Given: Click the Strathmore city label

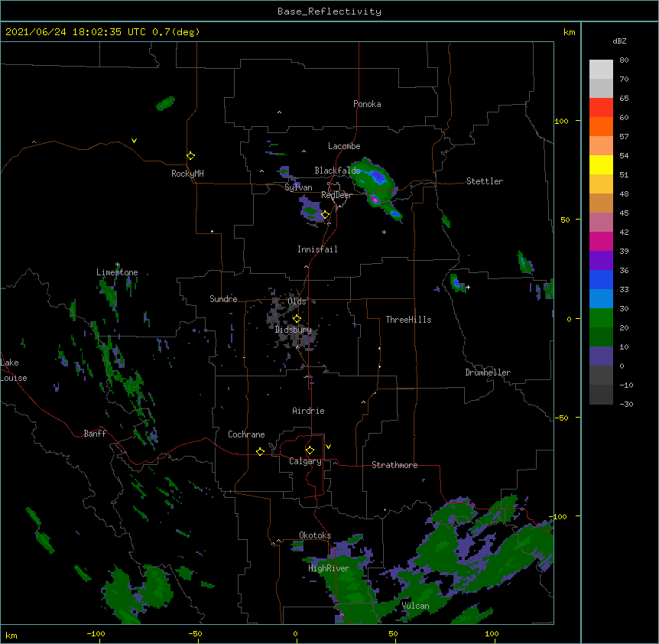Looking at the screenshot, I should coord(394,465).
